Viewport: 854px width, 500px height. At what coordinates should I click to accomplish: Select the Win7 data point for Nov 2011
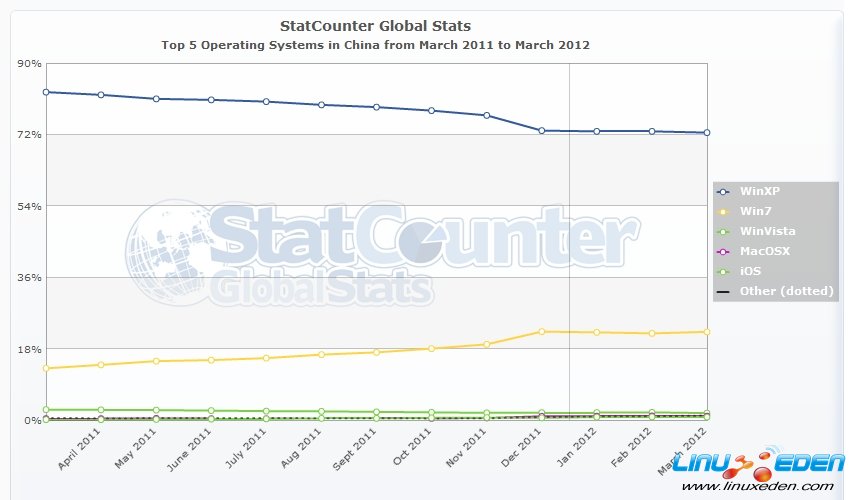[x=486, y=344]
